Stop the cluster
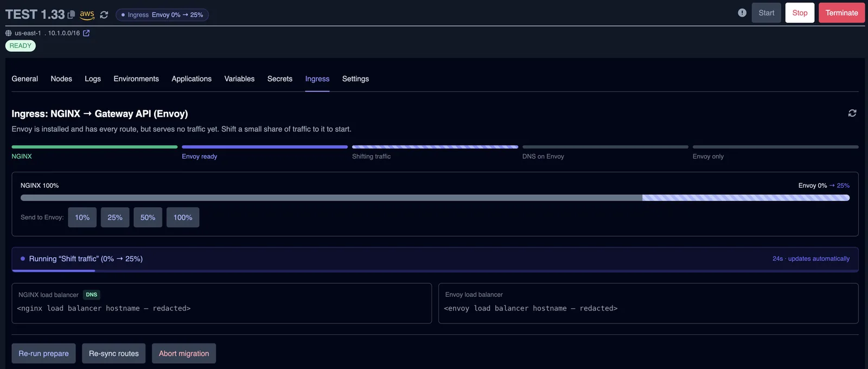This screenshot has width=868, height=369. coord(800,13)
